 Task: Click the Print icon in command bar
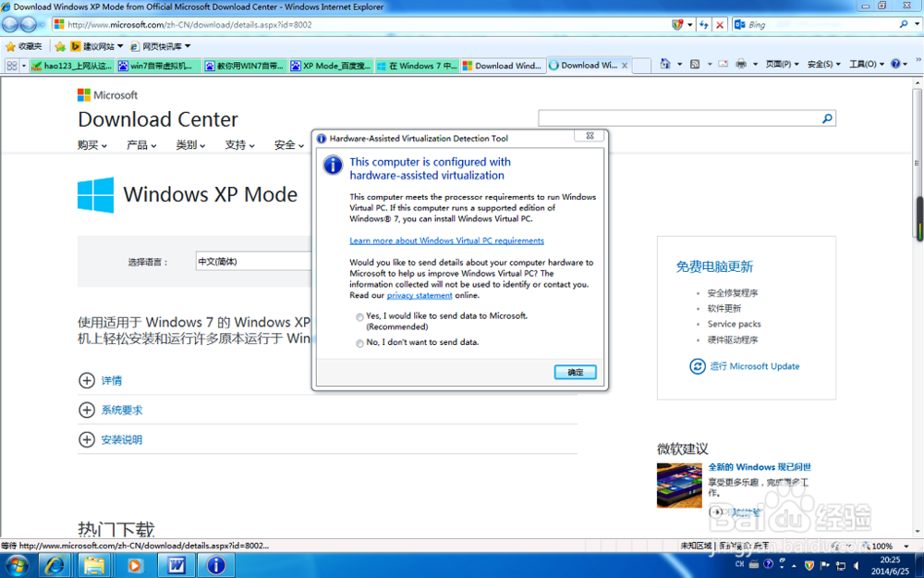click(741, 64)
